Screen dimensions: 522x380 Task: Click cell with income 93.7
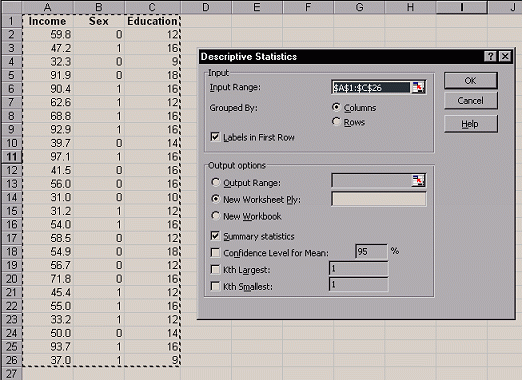pos(48,347)
